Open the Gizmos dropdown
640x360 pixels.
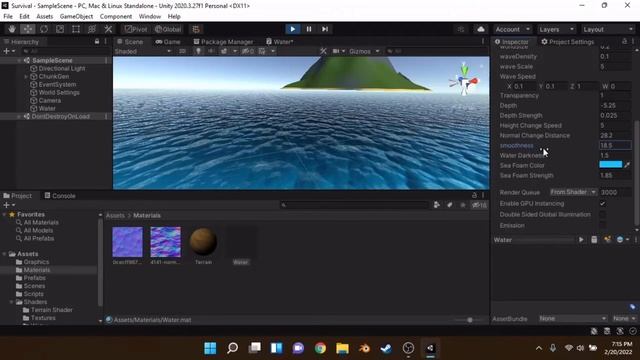pos(364,51)
